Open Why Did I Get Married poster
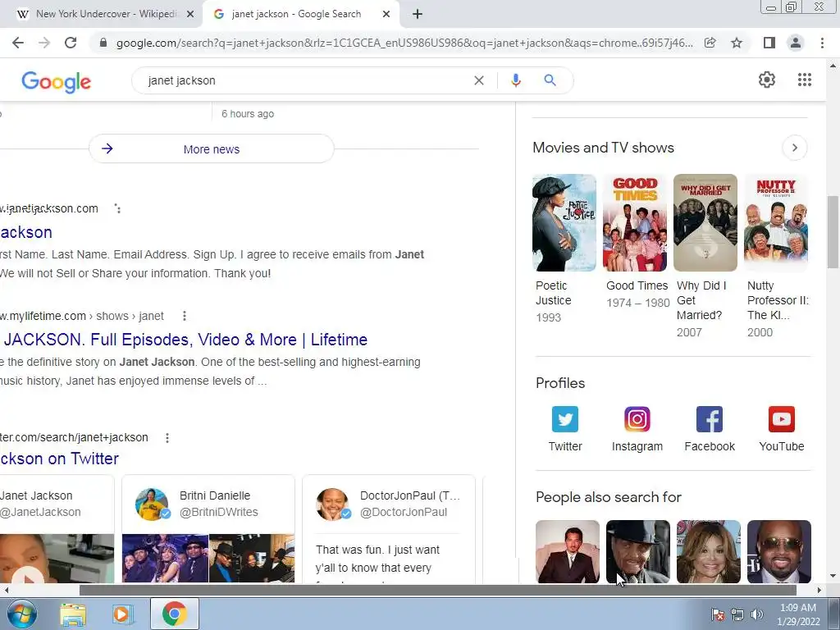840x630 pixels. (x=705, y=223)
